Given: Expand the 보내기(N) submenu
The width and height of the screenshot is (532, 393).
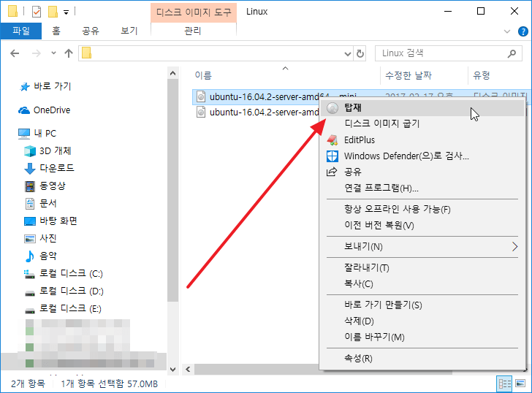Looking at the screenshot, I should (x=422, y=246).
